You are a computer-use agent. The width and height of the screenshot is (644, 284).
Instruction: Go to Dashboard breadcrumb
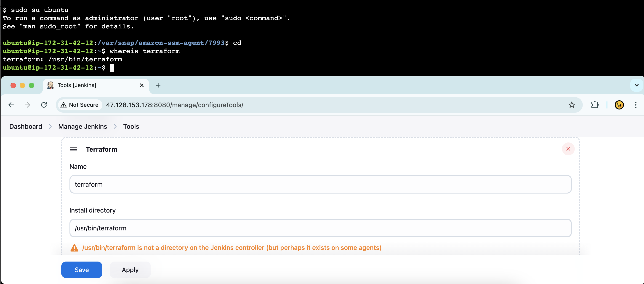coord(26,126)
